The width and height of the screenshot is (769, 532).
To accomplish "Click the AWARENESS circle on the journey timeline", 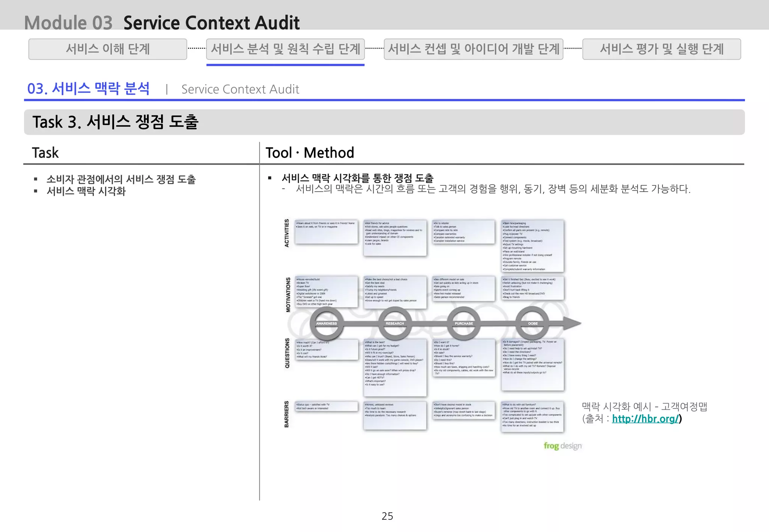I will point(326,323).
